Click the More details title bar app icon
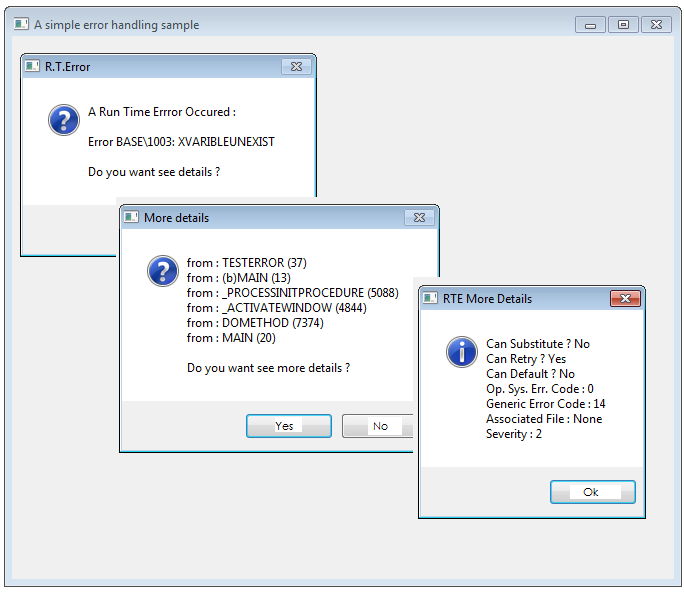The image size is (684, 593). pos(131,217)
